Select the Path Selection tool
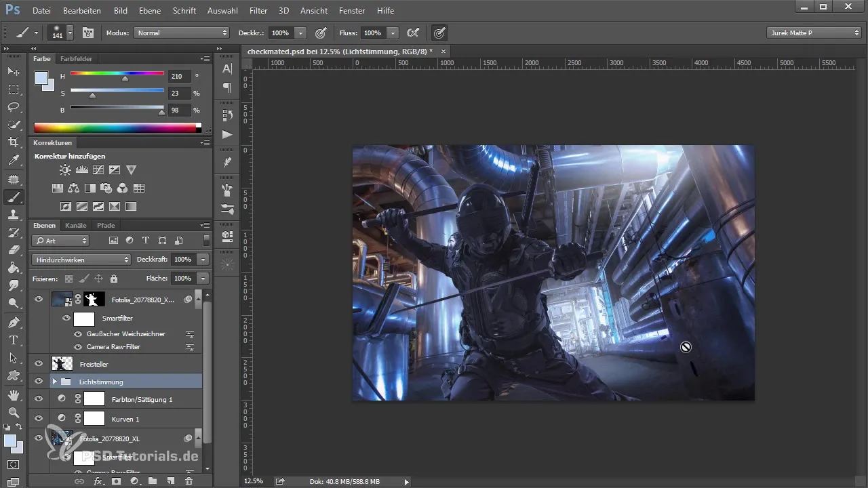Viewport: 868px width, 488px height. 13,357
